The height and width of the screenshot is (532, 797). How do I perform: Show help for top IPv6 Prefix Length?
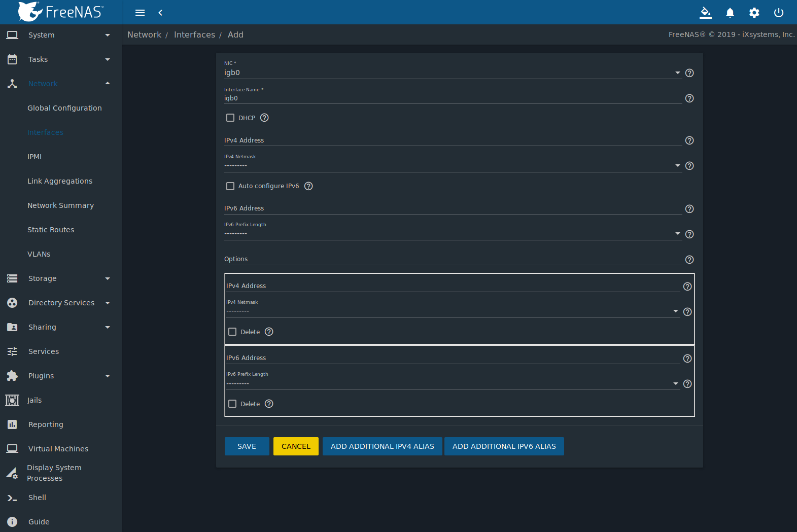(x=689, y=234)
